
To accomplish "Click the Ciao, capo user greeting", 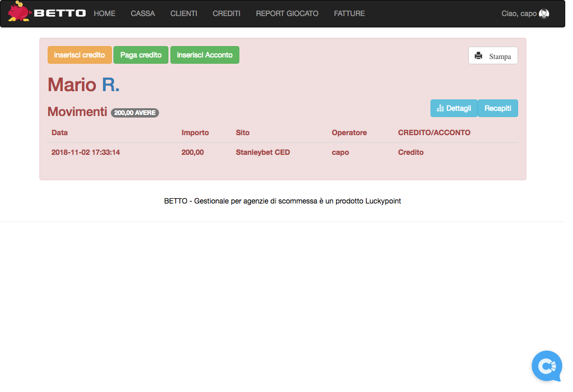I will pos(519,13).
